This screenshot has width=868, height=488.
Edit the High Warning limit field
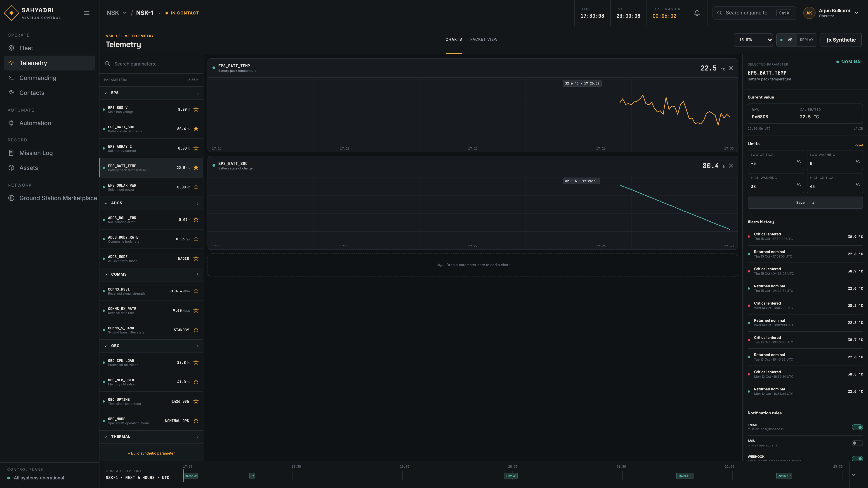pyautogui.click(x=775, y=183)
